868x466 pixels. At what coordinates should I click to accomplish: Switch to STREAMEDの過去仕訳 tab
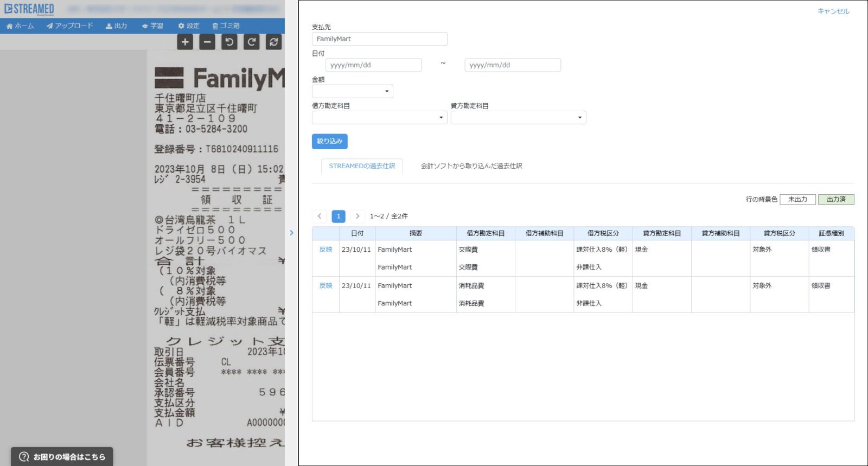362,166
